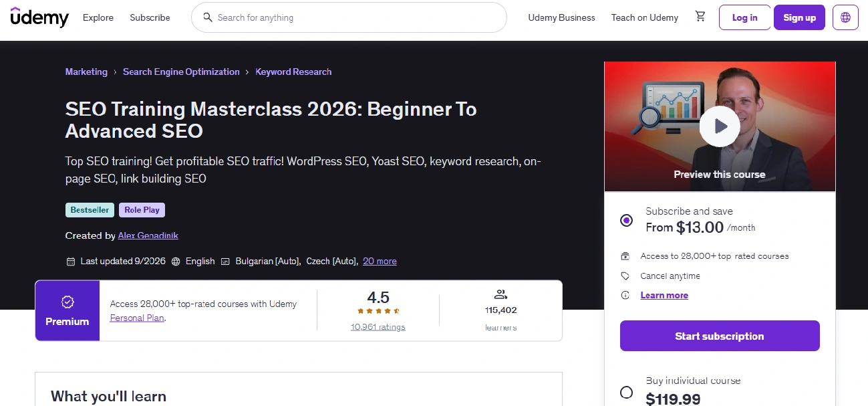This screenshot has height=406, width=868.
Task: Click the course title heading
Action: (x=271, y=120)
